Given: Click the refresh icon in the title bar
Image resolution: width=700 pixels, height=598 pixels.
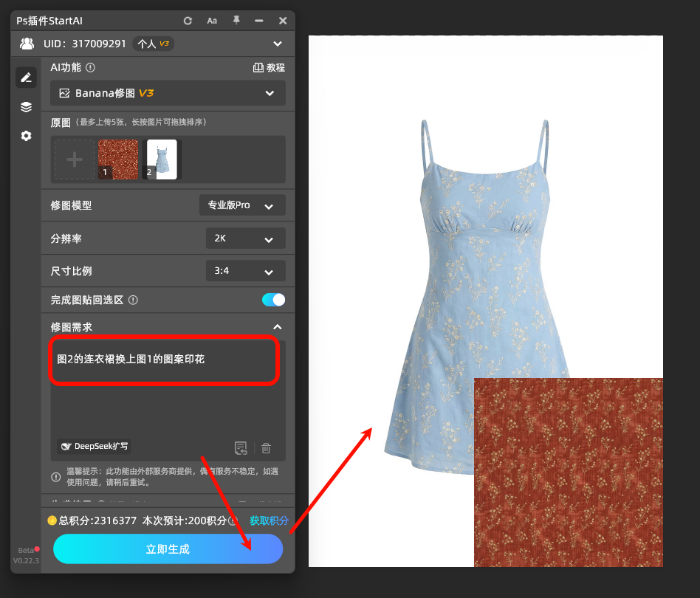Looking at the screenshot, I should click(x=188, y=21).
